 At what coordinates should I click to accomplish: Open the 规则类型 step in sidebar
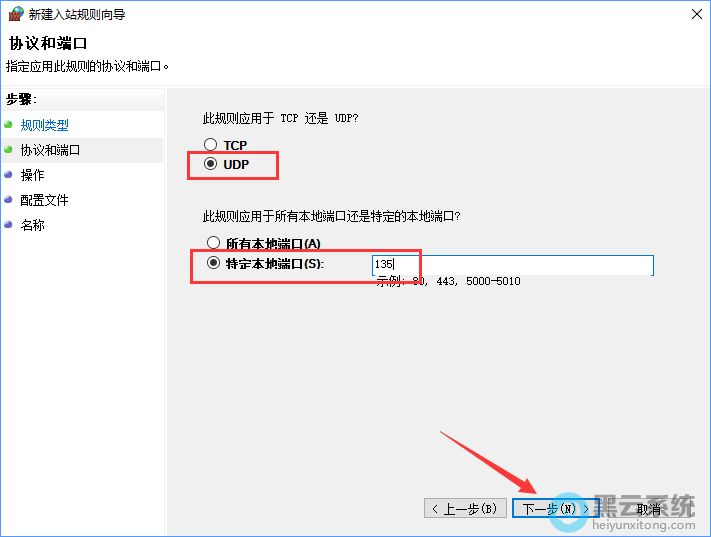click(45, 125)
